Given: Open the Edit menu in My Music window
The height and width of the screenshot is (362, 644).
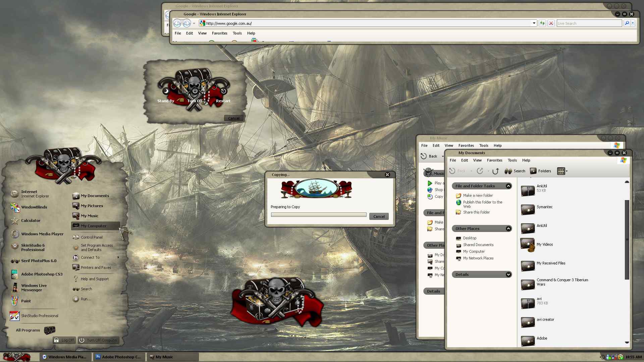Looking at the screenshot, I should [x=436, y=145].
